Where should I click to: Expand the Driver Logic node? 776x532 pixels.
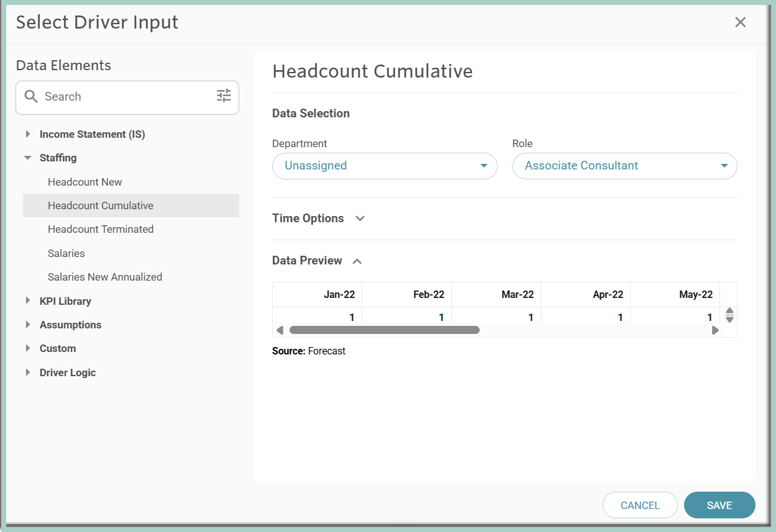coord(27,372)
